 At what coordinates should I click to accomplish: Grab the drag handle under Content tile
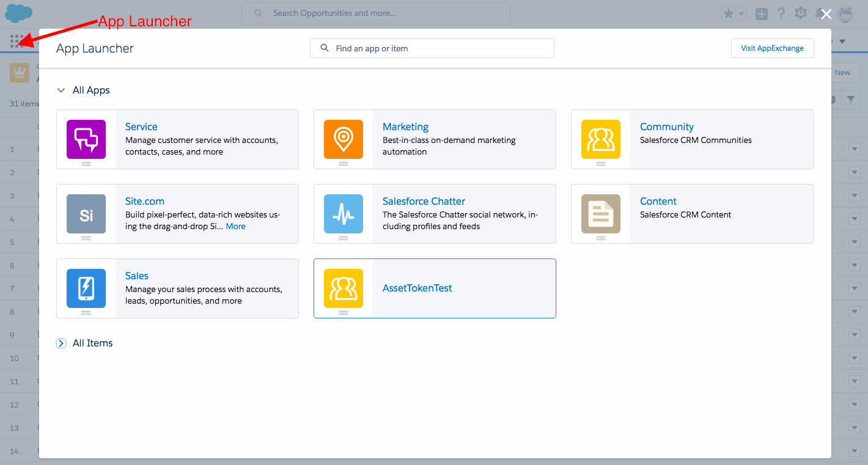pyautogui.click(x=601, y=238)
